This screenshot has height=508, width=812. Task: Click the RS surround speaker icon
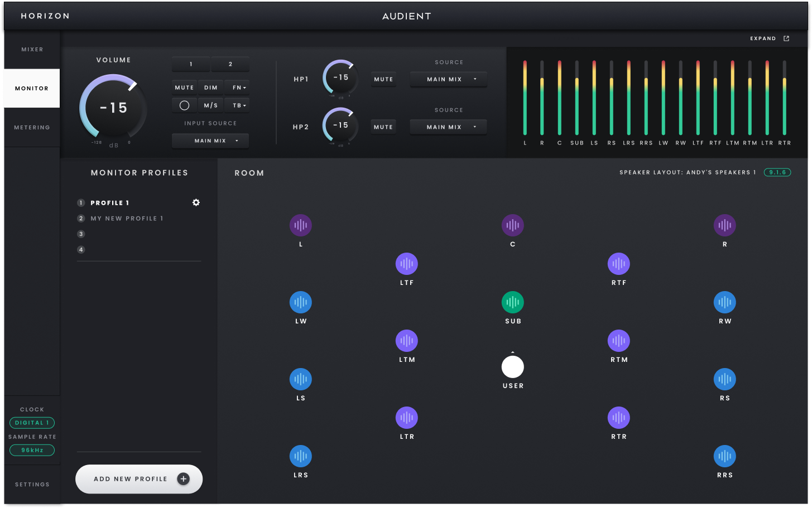tap(725, 379)
